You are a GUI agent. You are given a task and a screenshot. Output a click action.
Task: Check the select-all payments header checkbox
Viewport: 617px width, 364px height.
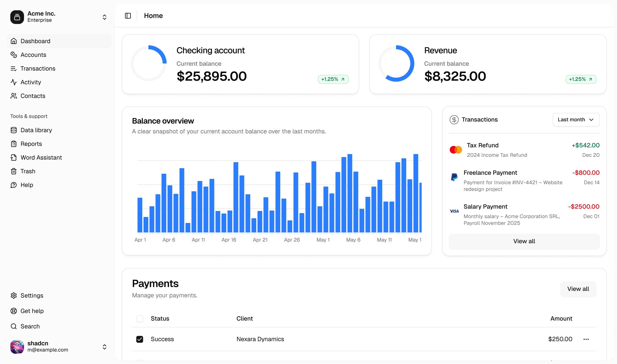tap(139, 319)
